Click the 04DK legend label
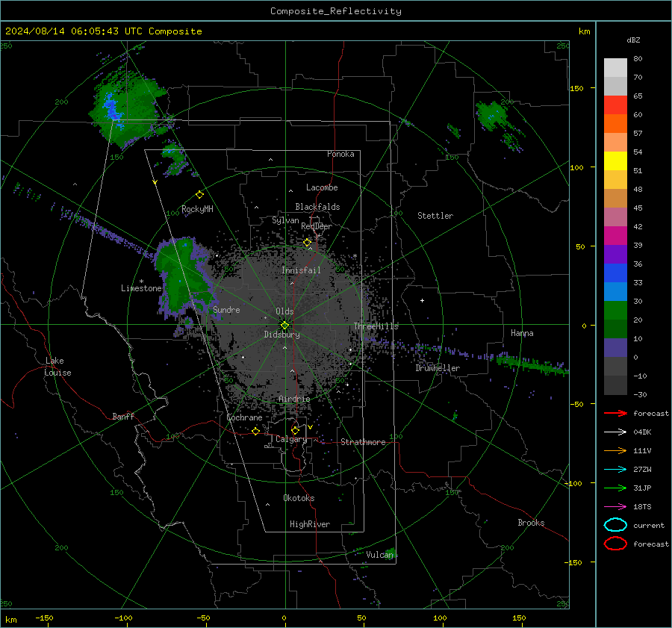Image resolution: width=672 pixels, height=628 pixels. point(642,432)
